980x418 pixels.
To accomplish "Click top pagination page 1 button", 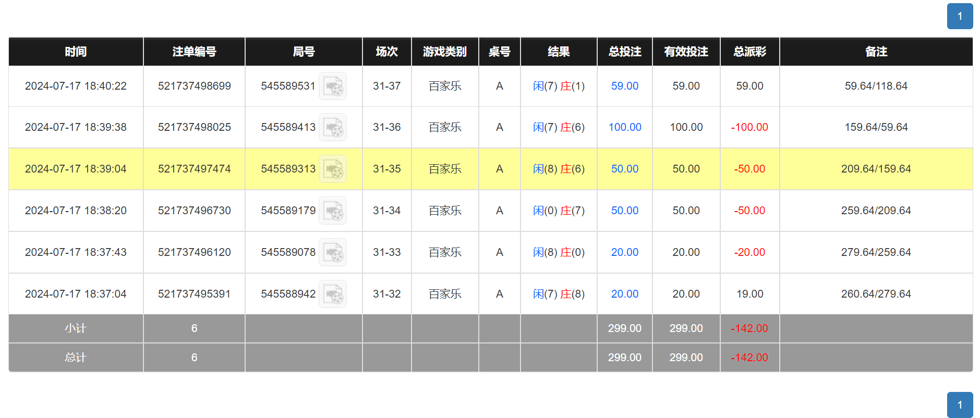I will 959,16.
